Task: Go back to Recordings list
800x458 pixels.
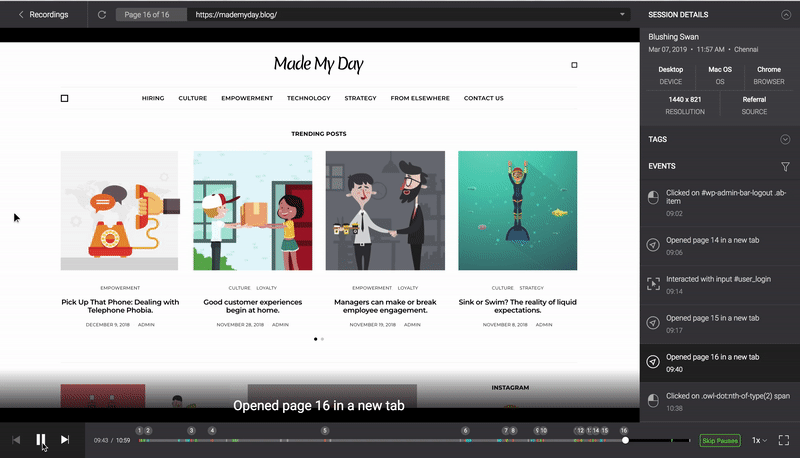Action: pos(43,14)
